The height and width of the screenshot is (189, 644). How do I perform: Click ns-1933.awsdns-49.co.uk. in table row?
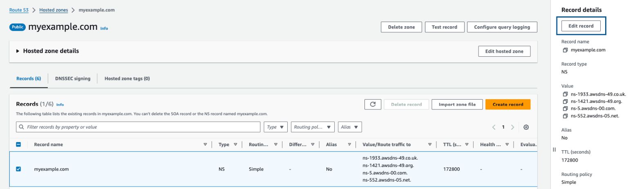[390, 158]
